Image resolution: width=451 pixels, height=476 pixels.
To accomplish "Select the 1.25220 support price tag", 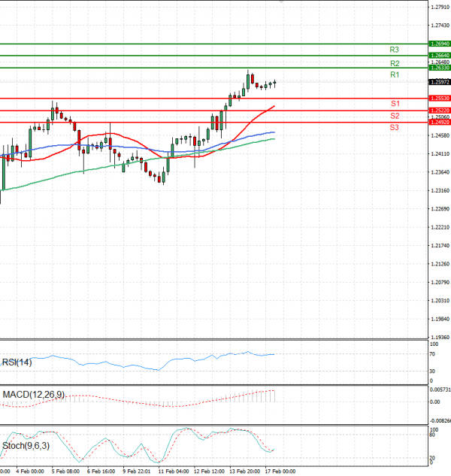I will [440, 111].
